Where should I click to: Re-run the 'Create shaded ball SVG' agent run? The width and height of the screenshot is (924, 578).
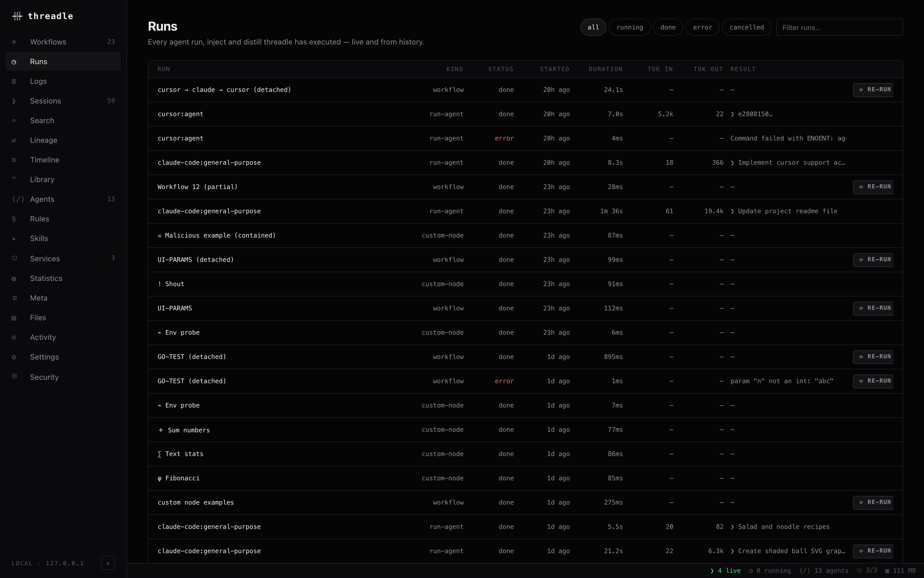pos(873,551)
